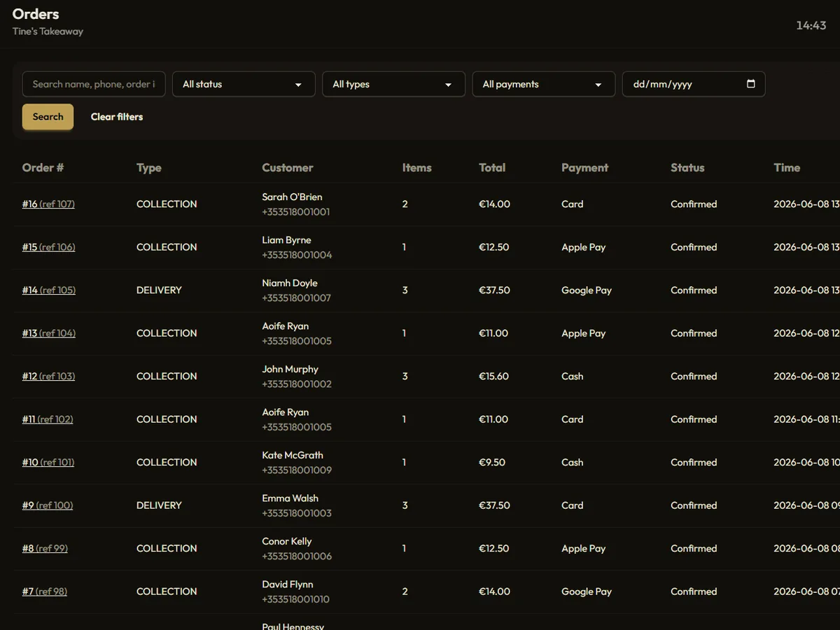Select customer name Sarah O'Brien
The width and height of the screenshot is (840, 630).
pyautogui.click(x=292, y=197)
